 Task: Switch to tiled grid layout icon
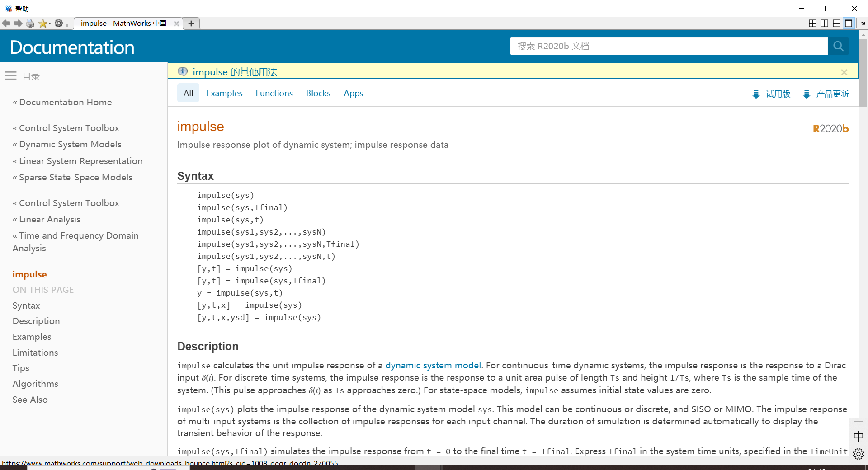[812, 23]
